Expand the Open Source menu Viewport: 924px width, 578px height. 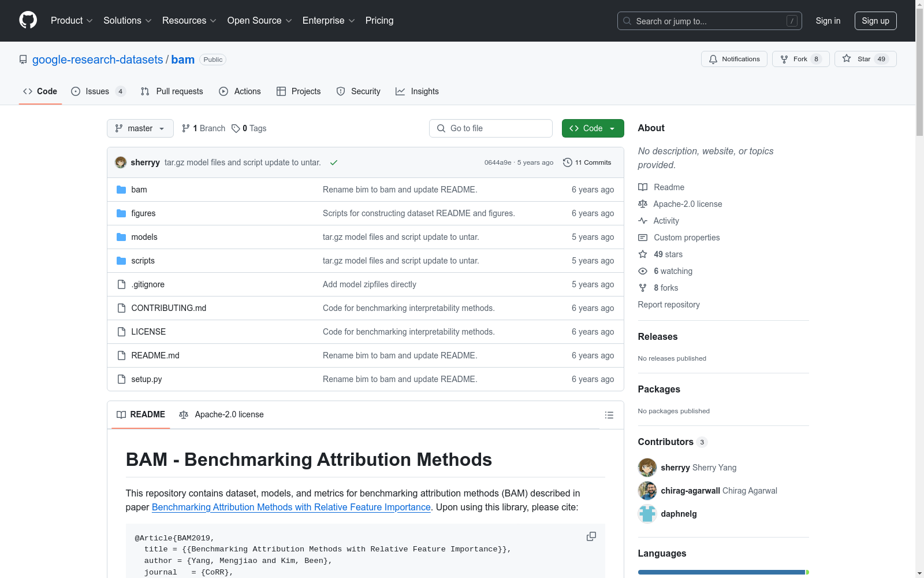tap(260, 20)
